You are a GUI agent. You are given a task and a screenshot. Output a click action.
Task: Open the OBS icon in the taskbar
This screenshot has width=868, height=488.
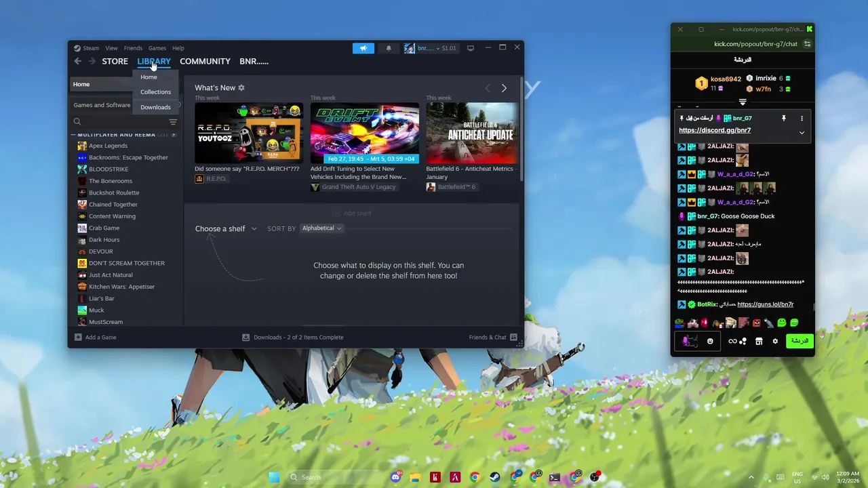595,477
